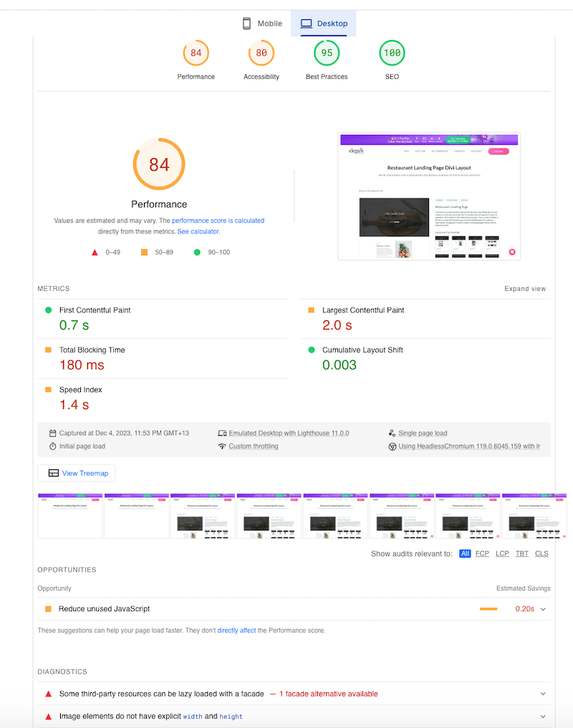Select the Accessibility score circle
Screen dimensions: 573x728
(x=261, y=52)
